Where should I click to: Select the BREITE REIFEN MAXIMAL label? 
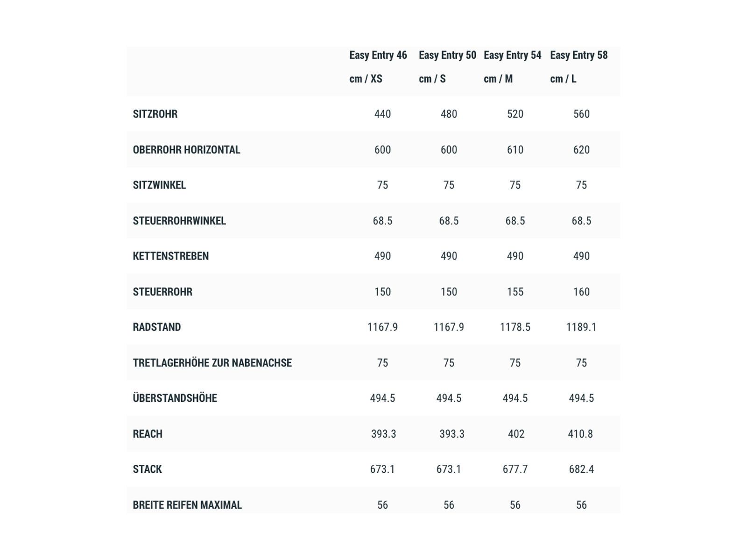click(x=187, y=505)
